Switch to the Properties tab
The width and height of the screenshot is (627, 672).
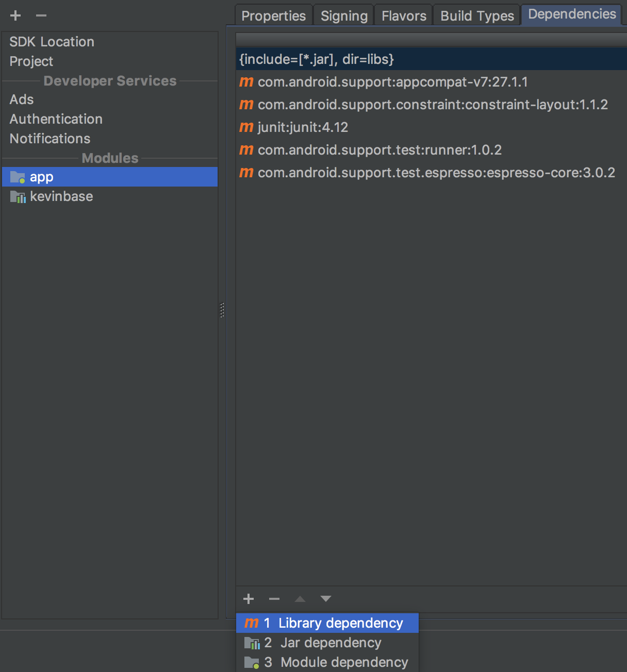273,16
